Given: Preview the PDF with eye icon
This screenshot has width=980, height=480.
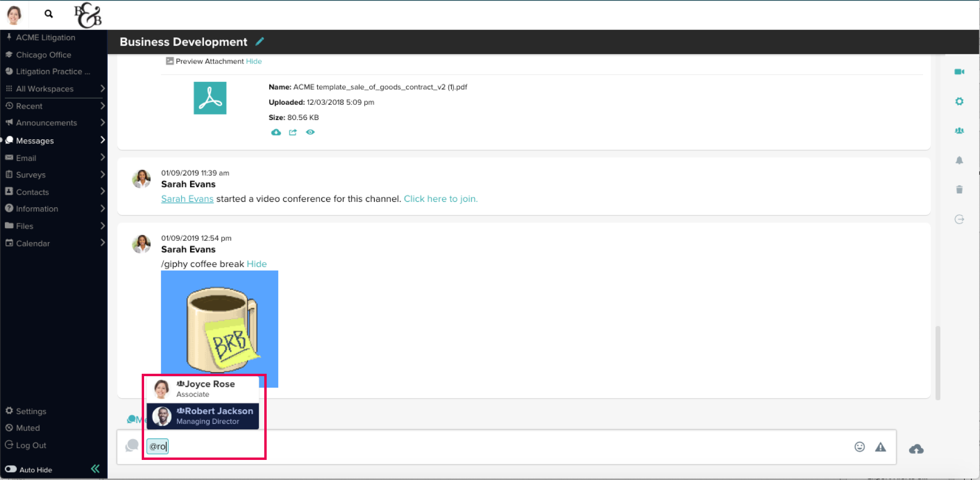Looking at the screenshot, I should [310, 132].
